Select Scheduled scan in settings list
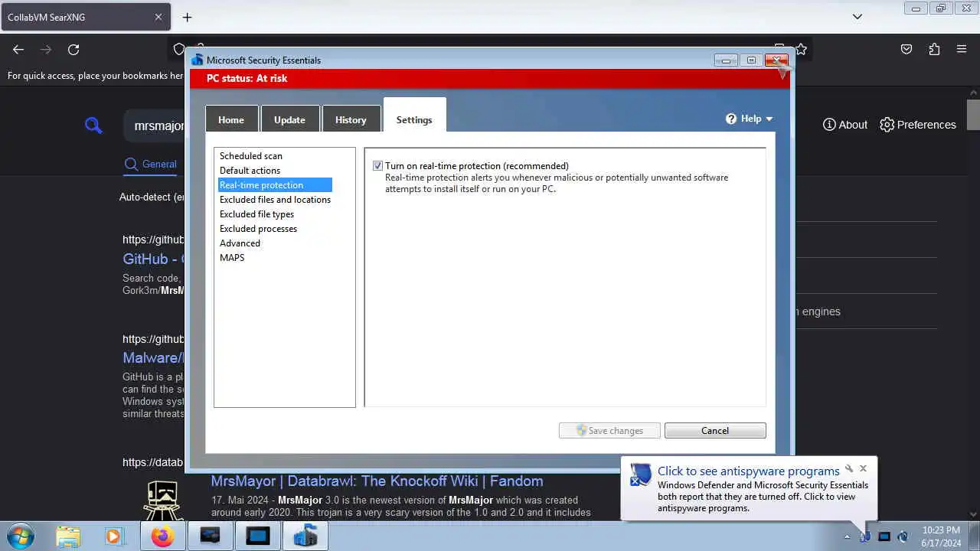Image resolution: width=980 pixels, height=551 pixels. 251,156
